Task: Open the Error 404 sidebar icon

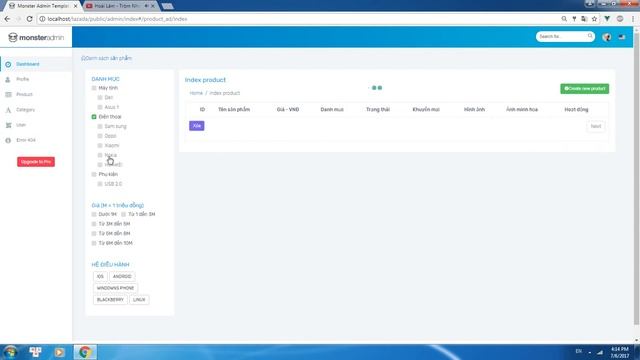Action: [x=8, y=140]
